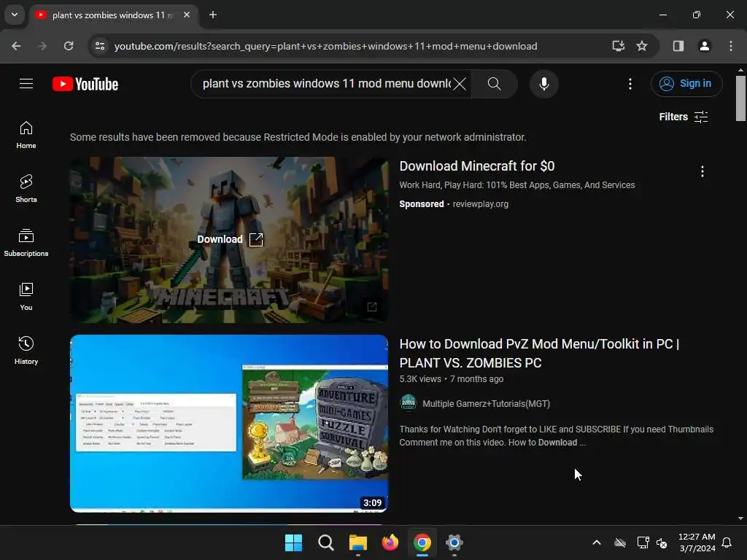This screenshot has height=560, width=747.
Task: Open a new browser tab
Action: click(213, 15)
